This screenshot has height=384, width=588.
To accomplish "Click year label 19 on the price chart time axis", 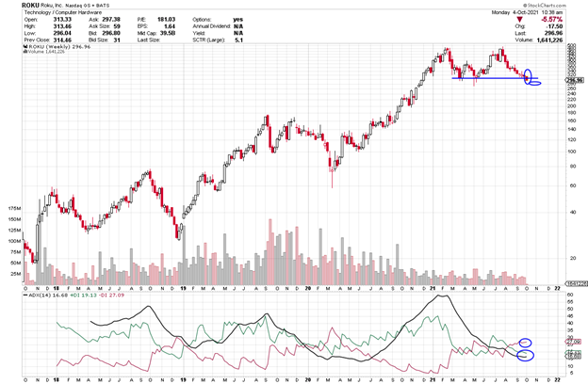I will pos(184,288).
